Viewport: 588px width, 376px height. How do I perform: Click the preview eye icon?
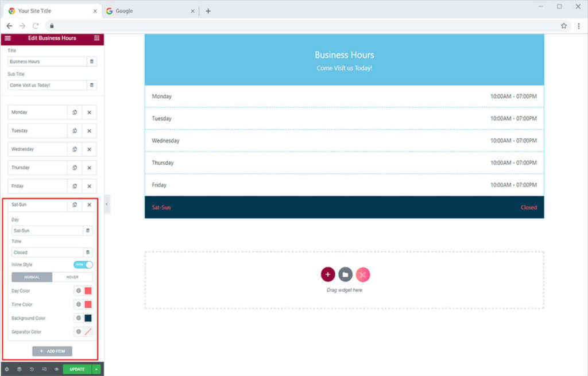[x=56, y=369]
